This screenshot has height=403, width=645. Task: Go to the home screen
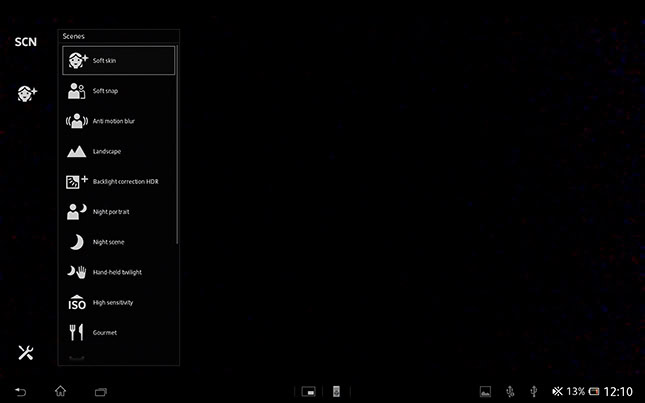click(x=60, y=390)
